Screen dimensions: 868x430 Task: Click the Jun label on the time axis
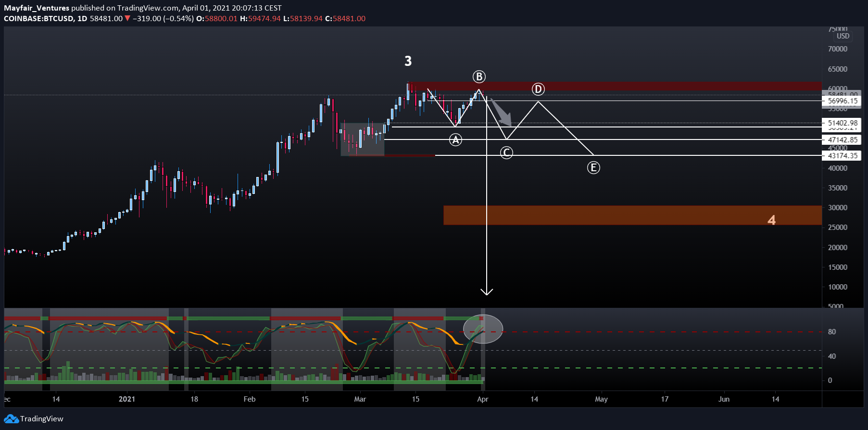724,399
